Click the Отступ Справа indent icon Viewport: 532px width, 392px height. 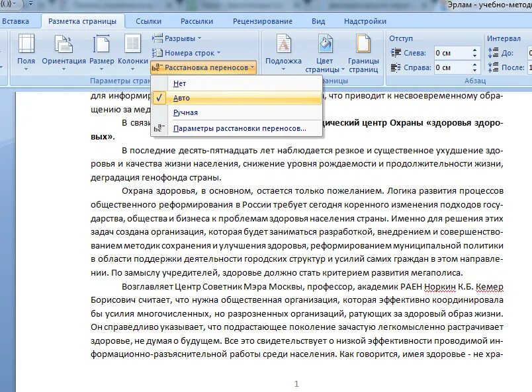pyautogui.click(x=396, y=67)
